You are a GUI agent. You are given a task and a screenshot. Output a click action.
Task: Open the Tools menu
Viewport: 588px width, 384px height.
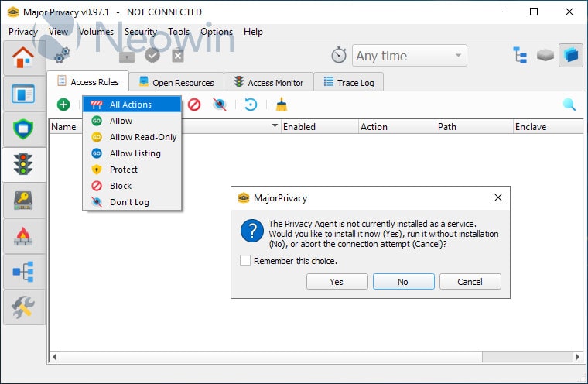pos(179,32)
